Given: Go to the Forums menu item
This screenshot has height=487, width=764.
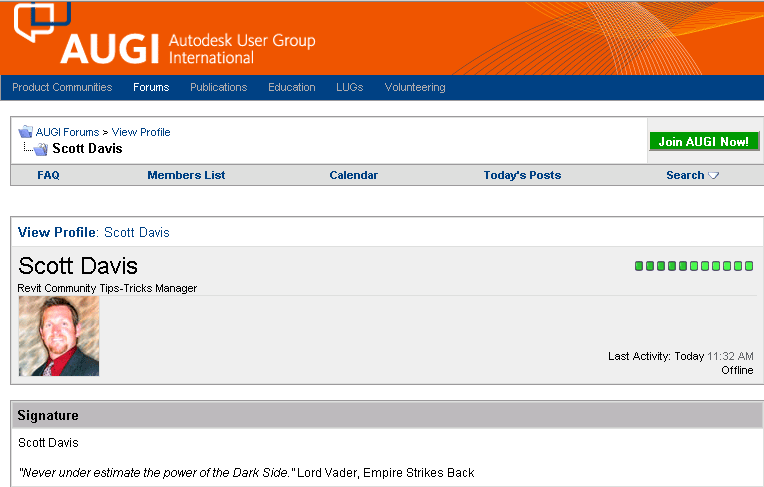Looking at the screenshot, I should [x=151, y=87].
